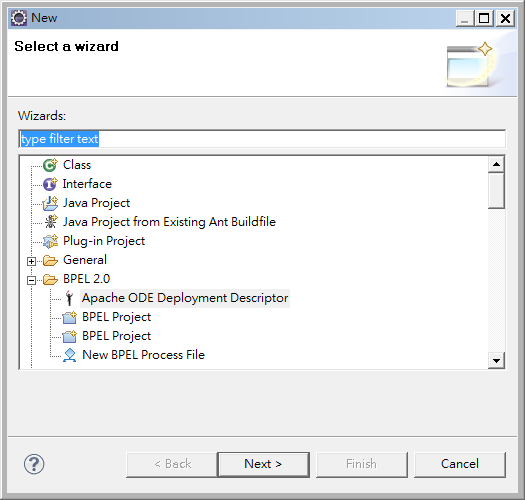
Task: Click the disabled Finish button
Action: point(362,465)
